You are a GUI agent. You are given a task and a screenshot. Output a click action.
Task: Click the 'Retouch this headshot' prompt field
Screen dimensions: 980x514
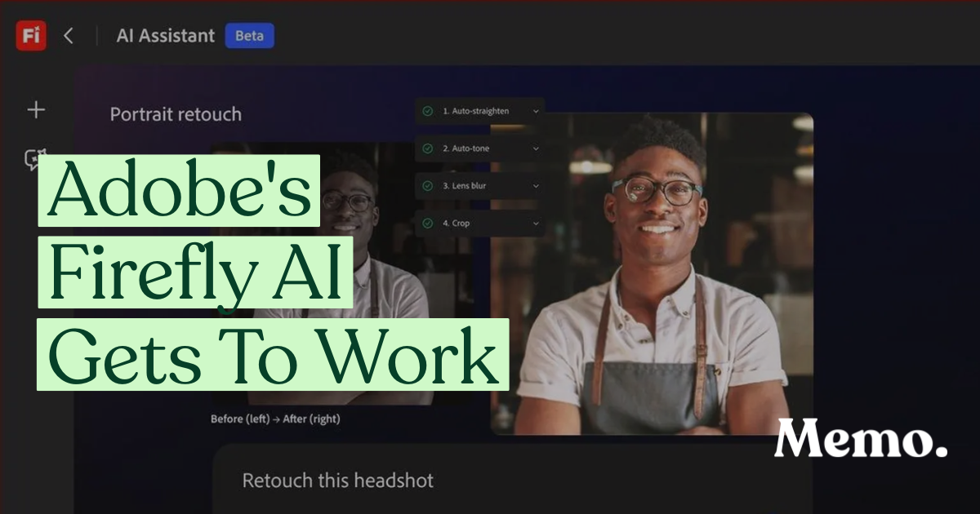point(513,480)
